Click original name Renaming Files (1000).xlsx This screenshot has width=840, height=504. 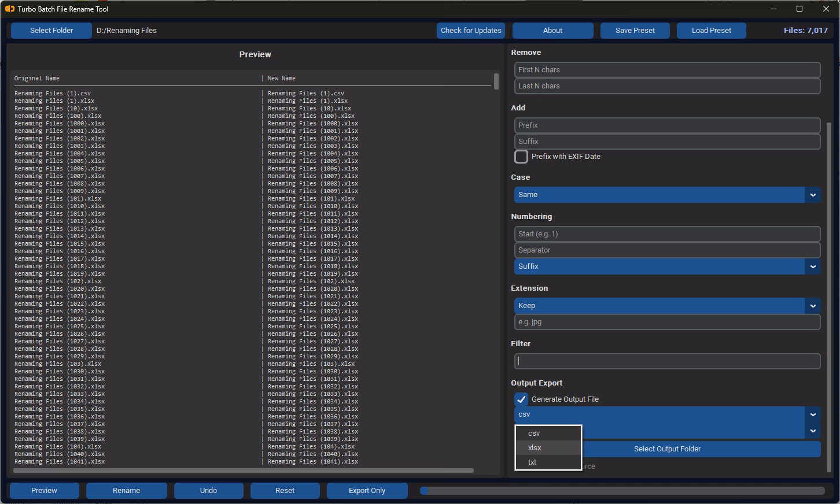tap(60, 123)
